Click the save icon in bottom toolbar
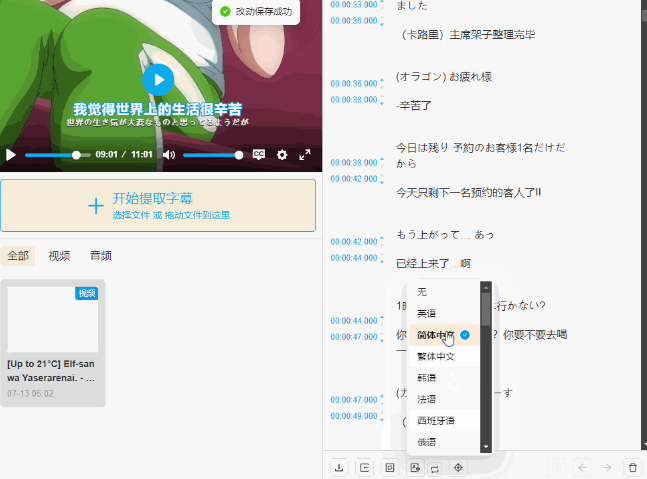The image size is (647, 479). click(x=556, y=467)
